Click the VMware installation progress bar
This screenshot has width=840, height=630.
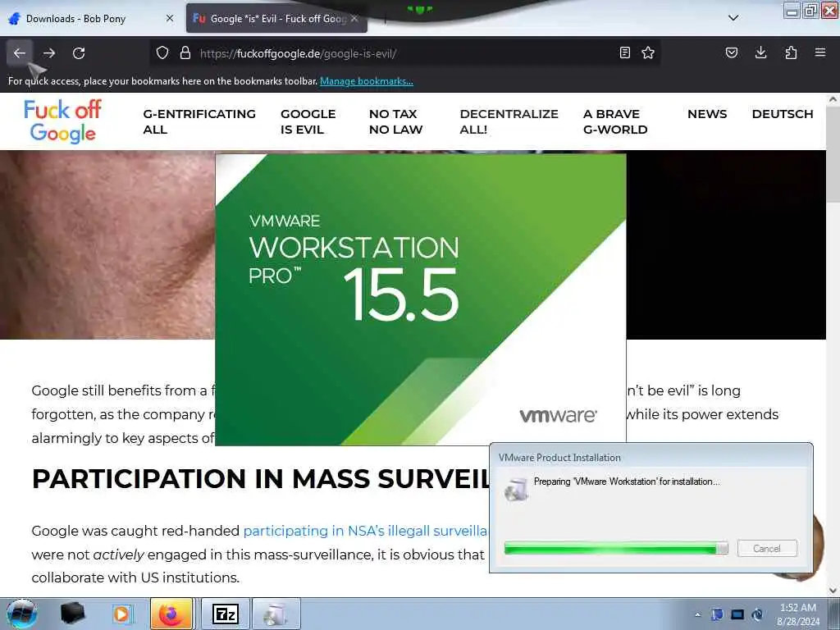[616, 548]
